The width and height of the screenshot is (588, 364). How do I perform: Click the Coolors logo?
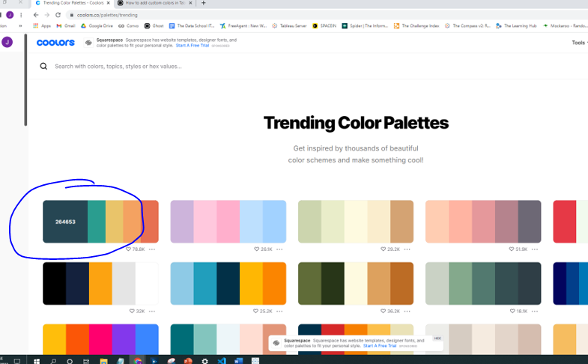click(x=55, y=43)
